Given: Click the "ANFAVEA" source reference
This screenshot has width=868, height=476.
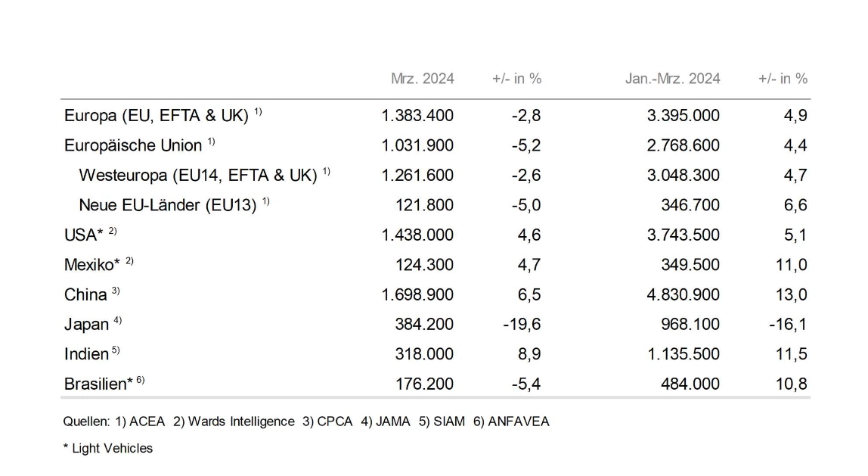Looking at the screenshot, I should pos(519,422).
